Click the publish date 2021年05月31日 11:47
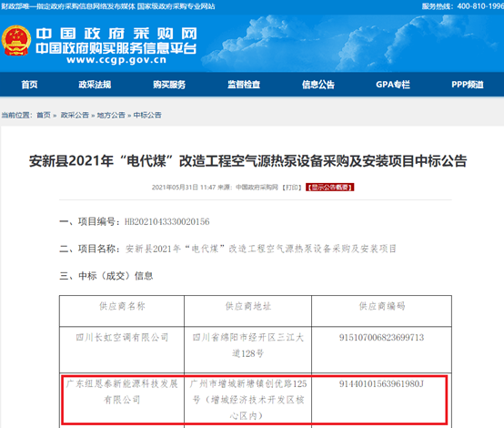 pyautogui.click(x=184, y=188)
